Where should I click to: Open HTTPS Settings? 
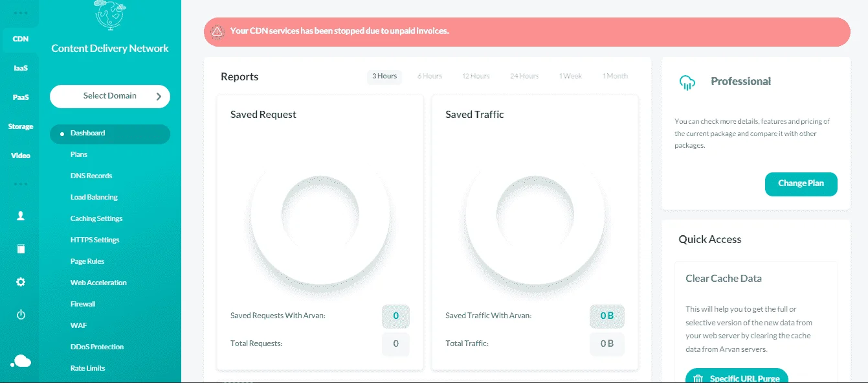click(95, 240)
